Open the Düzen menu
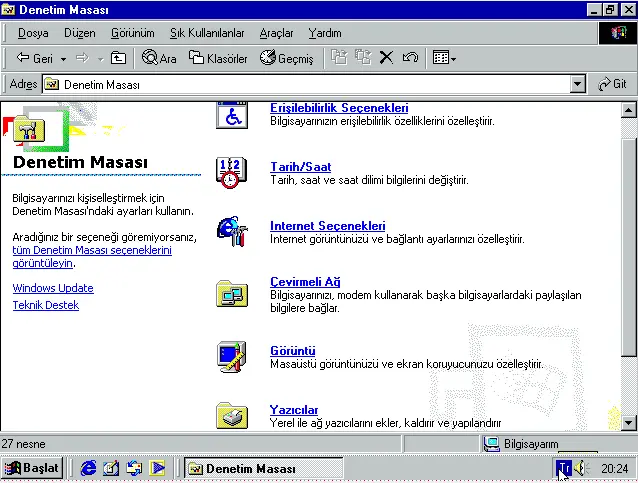This screenshot has width=638, height=483. coord(80,33)
